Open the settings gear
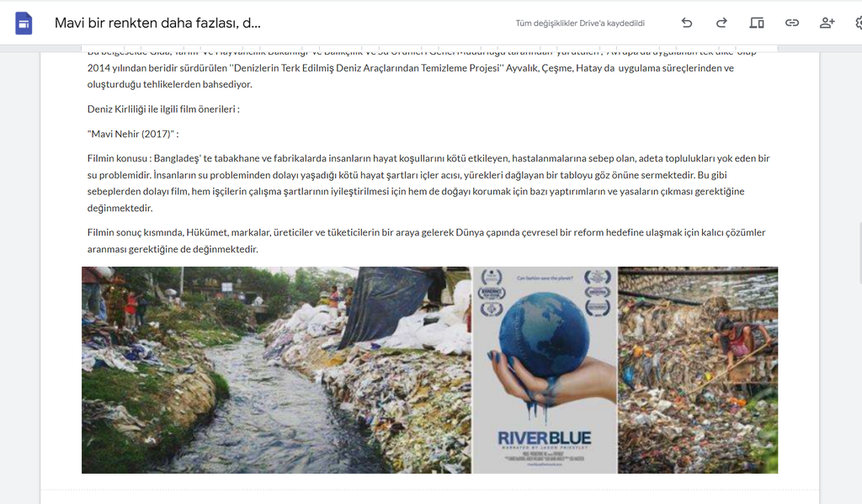 (x=859, y=23)
